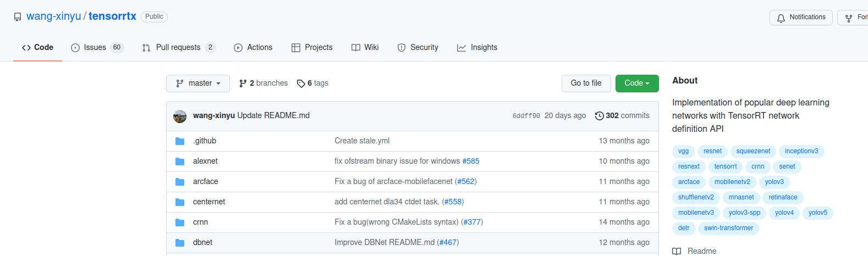This screenshot has height=256, width=868.
Task: Click the commit history clock icon
Action: [599, 116]
